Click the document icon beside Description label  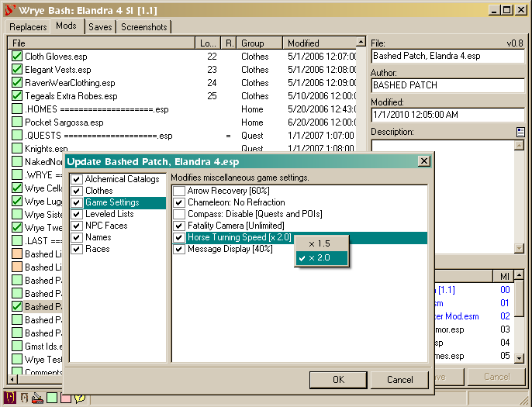[x=520, y=132]
